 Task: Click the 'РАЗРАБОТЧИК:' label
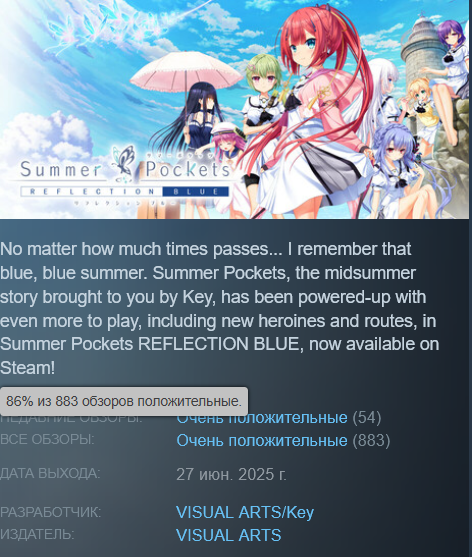(50, 512)
